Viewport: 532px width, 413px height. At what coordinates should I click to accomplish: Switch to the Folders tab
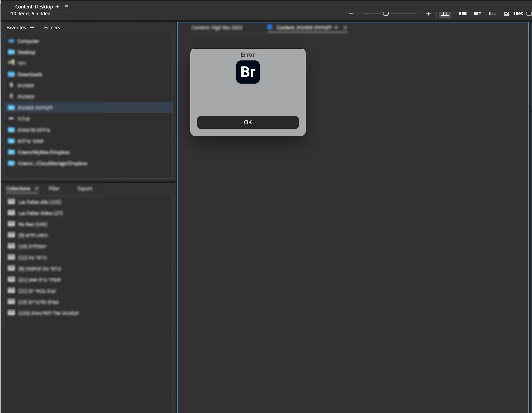[52, 28]
